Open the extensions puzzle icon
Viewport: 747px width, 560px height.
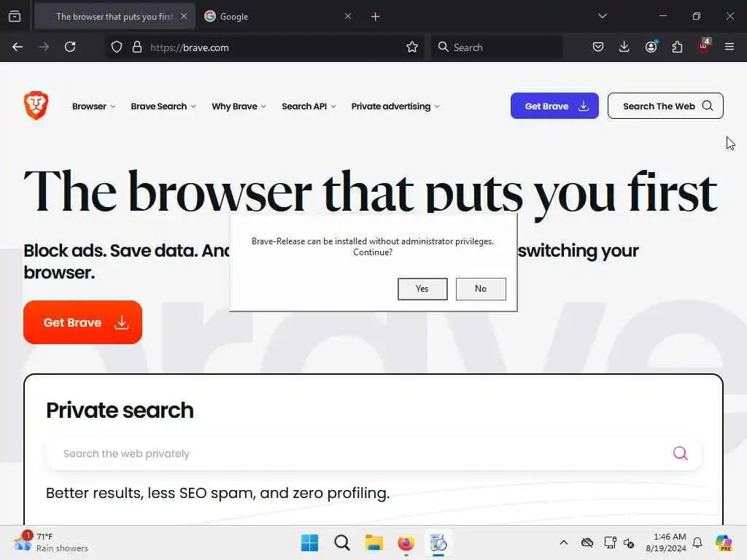coord(677,47)
